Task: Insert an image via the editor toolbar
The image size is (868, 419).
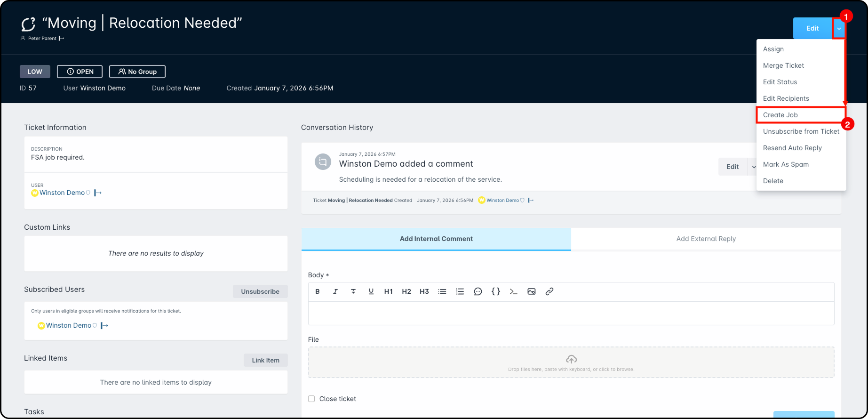Action: coord(532,291)
